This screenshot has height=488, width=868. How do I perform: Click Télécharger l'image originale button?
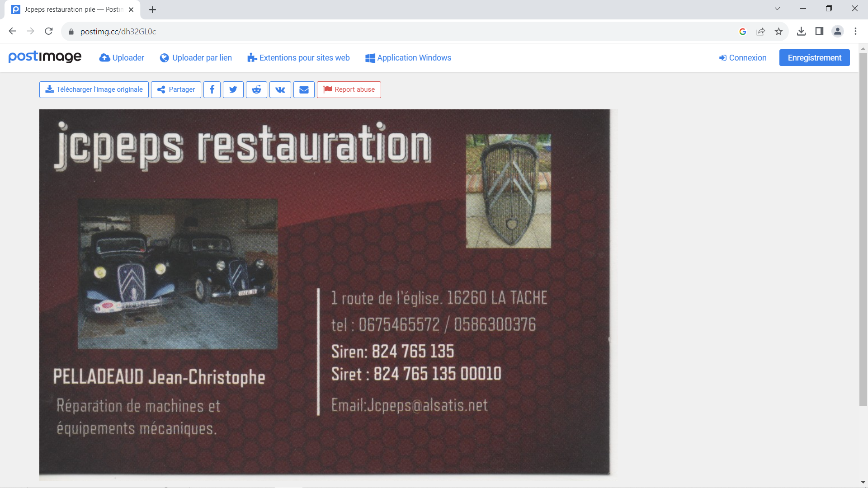coord(94,89)
